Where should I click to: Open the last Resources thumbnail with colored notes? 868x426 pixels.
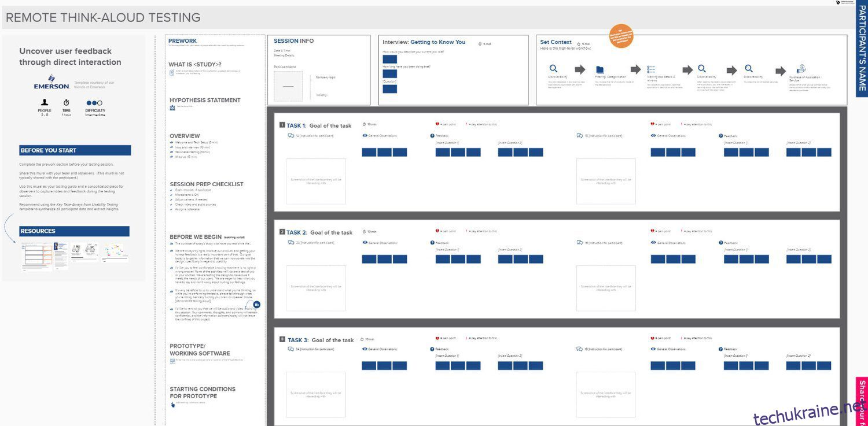click(x=115, y=251)
